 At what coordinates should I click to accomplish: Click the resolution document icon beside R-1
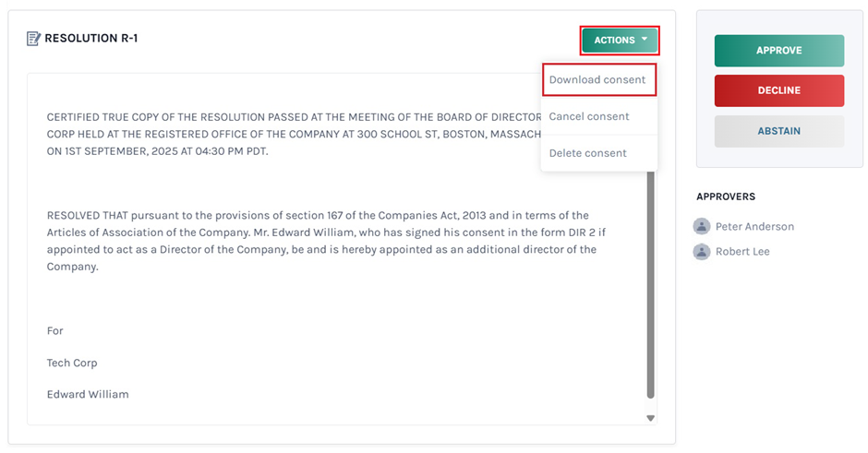click(x=33, y=39)
